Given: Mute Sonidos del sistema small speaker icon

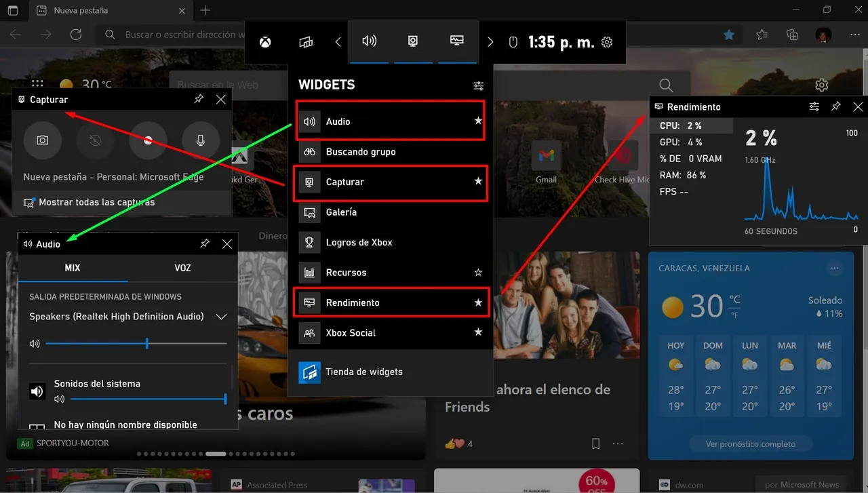Looking at the screenshot, I should pyautogui.click(x=59, y=399).
